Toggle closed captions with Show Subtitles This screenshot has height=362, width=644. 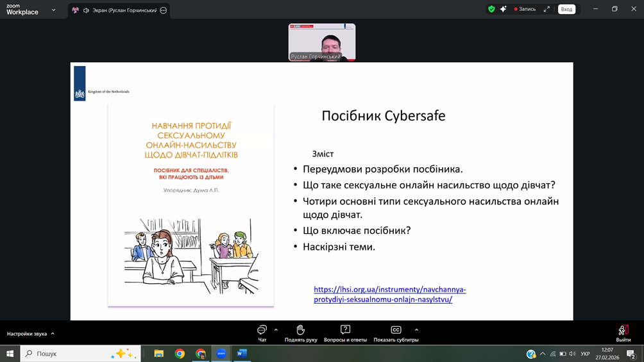click(396, 333)
